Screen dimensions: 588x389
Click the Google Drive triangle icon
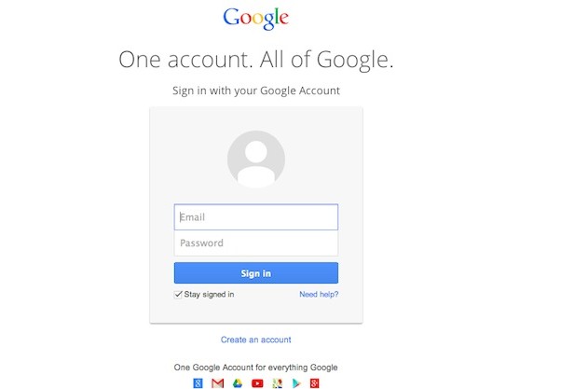(238, 383)
